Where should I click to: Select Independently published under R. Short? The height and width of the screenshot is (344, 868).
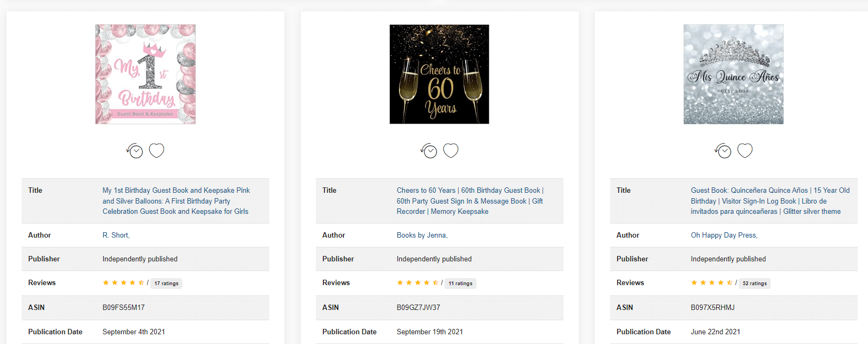tap(140, 259)
